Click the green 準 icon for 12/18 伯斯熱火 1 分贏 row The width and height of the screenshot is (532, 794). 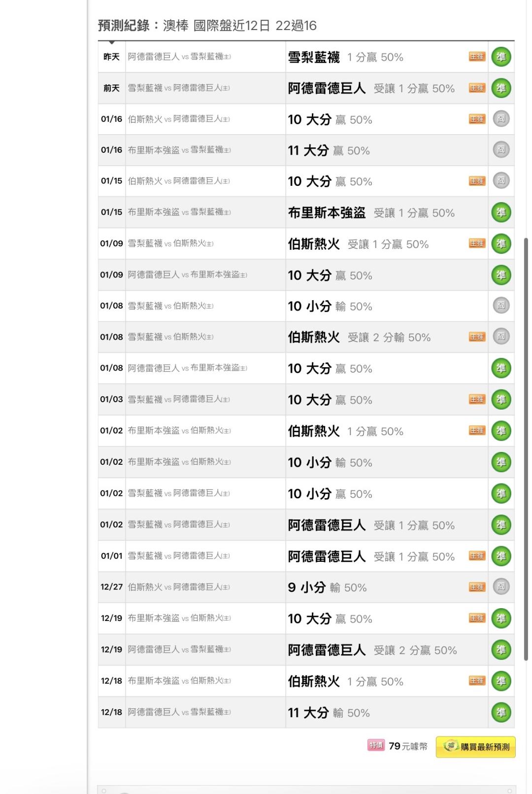point(501,681)
